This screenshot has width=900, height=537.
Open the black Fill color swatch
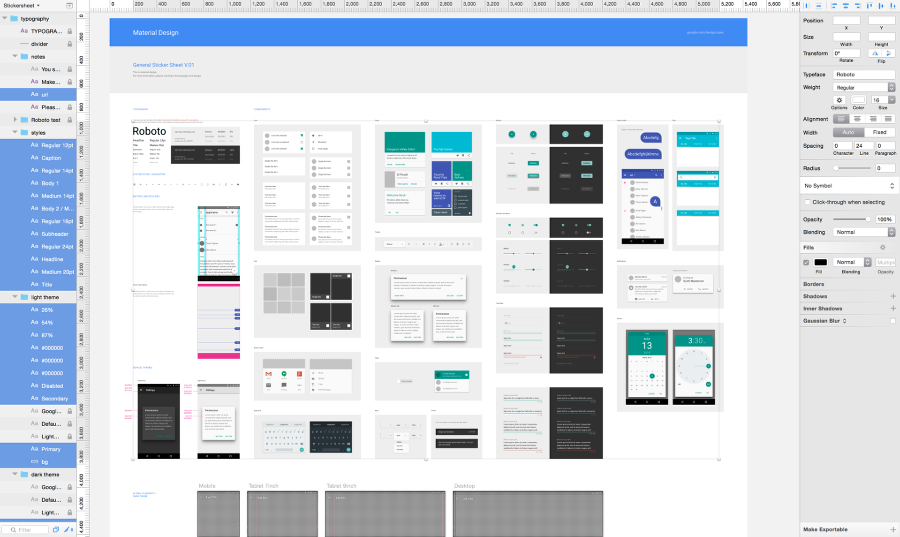(x=821, y=262)
